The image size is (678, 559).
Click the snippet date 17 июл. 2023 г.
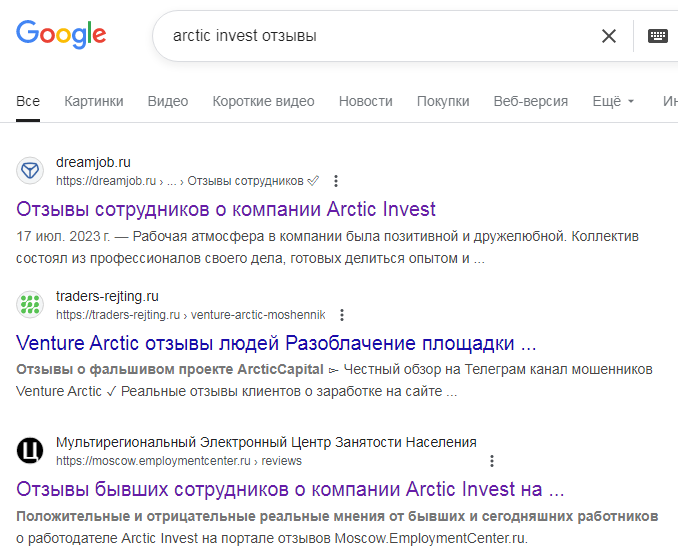coord(63,236)
